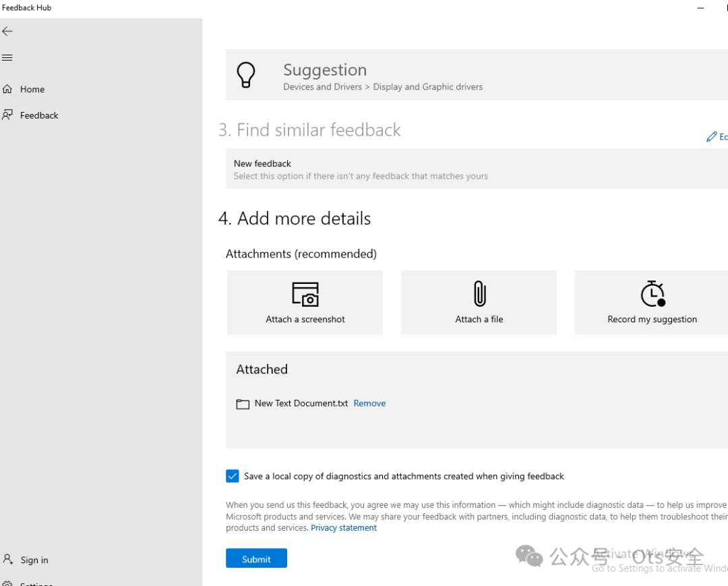The height and width of the screenshot is (586, 728).
Task: Open the Home navigation item
Action: pyautogui.click(x=32, y=89)
